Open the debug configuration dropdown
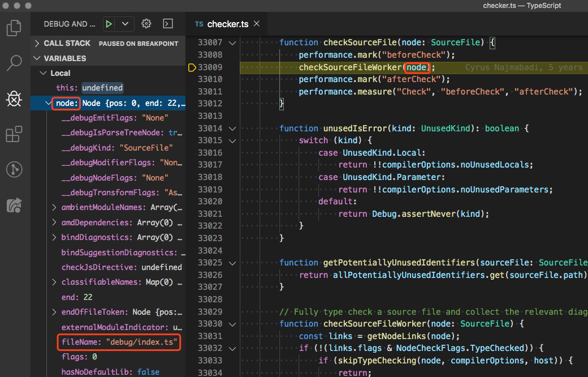Viewport: 588px width, 377px height. pos(125,24)
